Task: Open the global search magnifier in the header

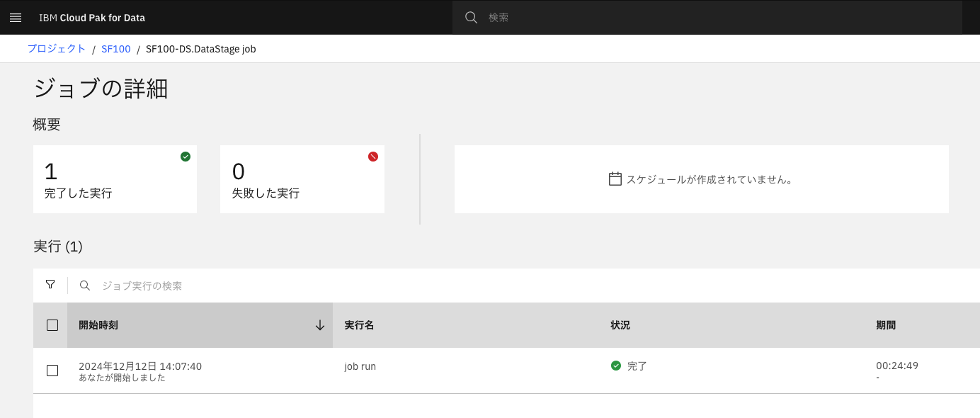Action: (x=470, y=17)
